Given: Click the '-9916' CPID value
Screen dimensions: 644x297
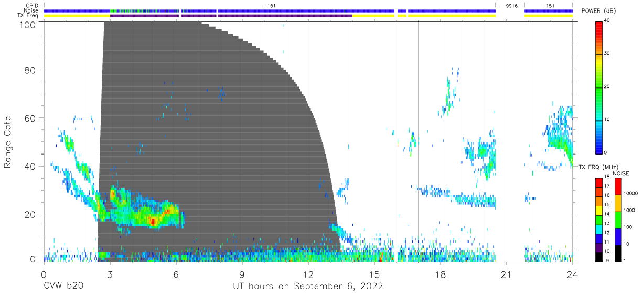Looking at the screenshot, I should click(x=510, y=6).
